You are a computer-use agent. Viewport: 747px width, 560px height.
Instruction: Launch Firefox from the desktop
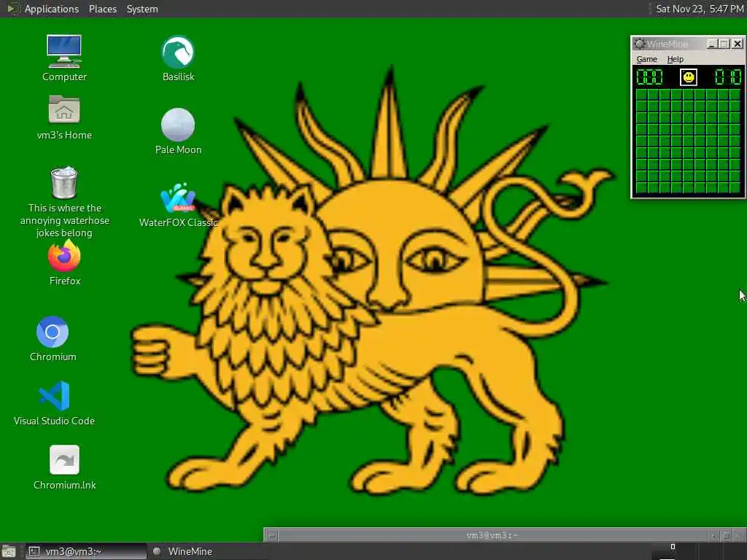pos(64,256)
